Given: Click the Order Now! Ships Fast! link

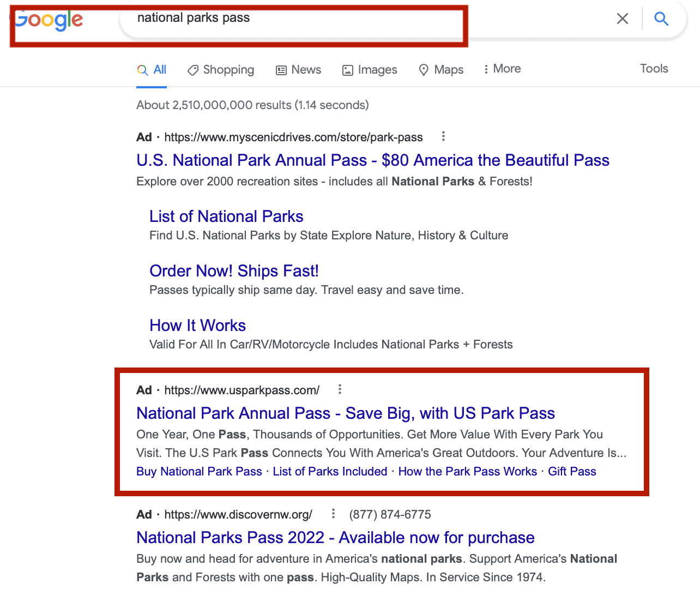Looking at the screenshot, I should coord(234,271).
